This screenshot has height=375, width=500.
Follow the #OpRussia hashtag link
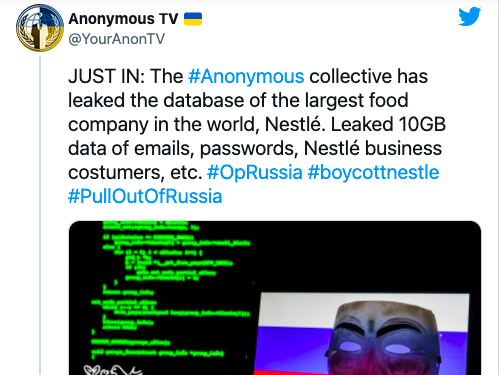pos(255,172)
